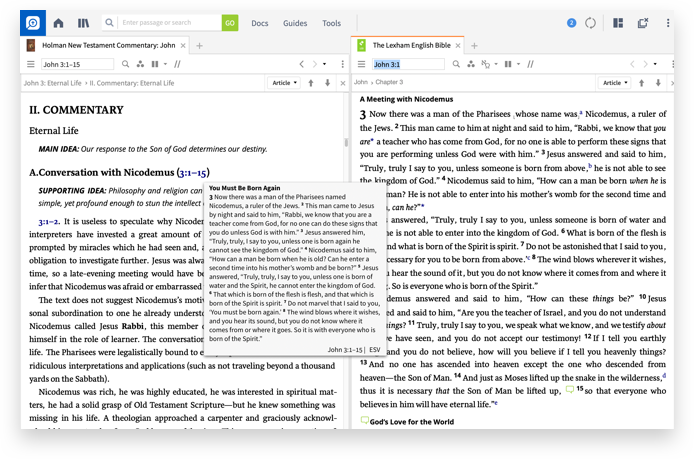Click footnote 'b' after 'born from above'
The height and width of the screenshot is (459, 694).
tap(590, 166)
